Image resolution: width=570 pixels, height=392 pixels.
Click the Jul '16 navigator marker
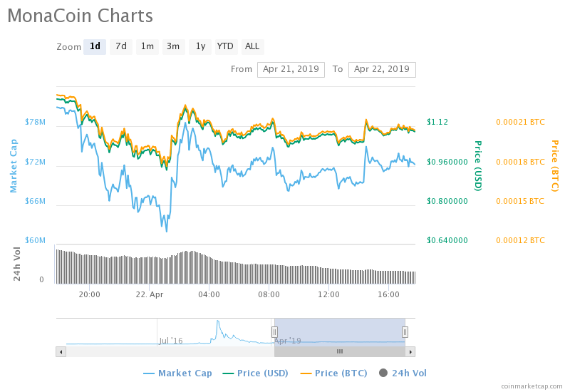tap(171, 341)
